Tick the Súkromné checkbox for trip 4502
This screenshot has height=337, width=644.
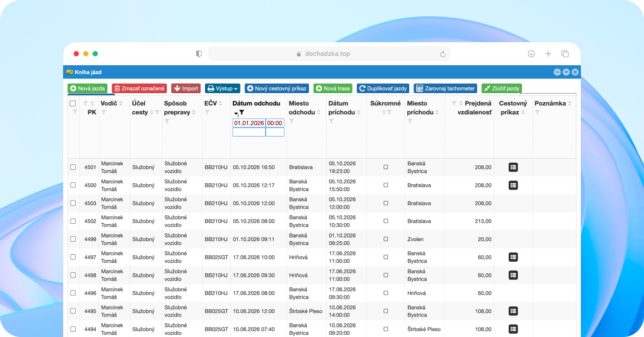pyautogui.click(x=386, y=221)
